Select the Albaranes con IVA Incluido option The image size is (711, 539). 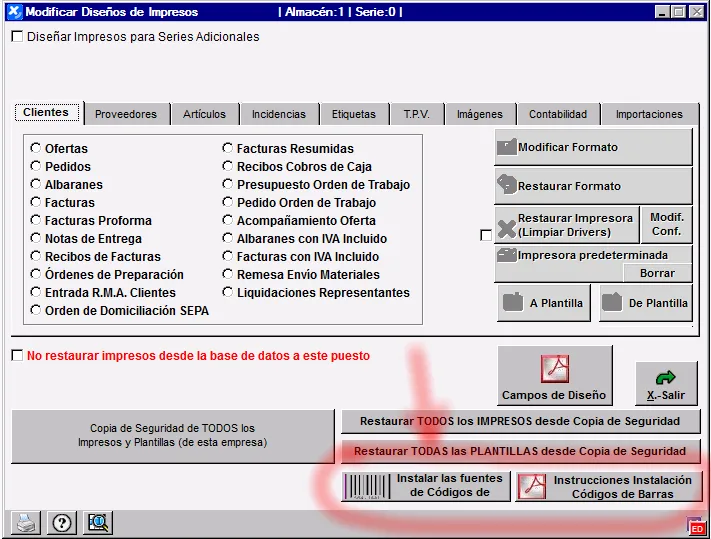tap(228, 239)
